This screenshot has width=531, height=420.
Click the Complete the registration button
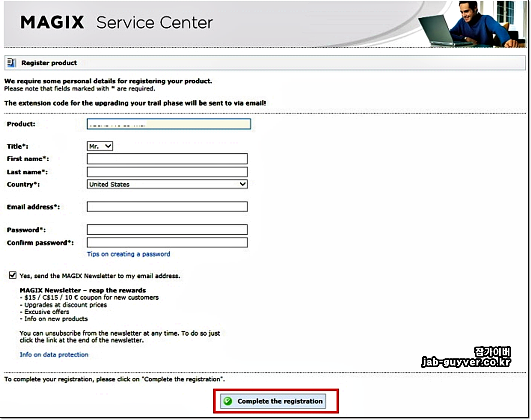tap(273, 401)
